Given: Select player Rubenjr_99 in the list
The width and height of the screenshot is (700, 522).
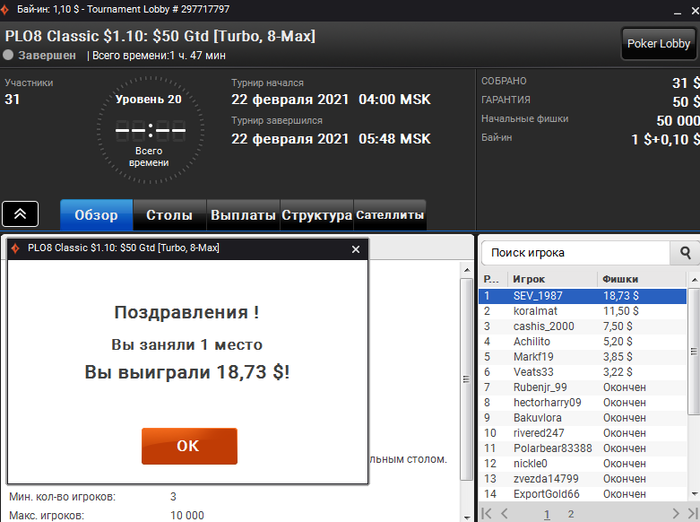Looking at the screenshot, I should [583, 387].
